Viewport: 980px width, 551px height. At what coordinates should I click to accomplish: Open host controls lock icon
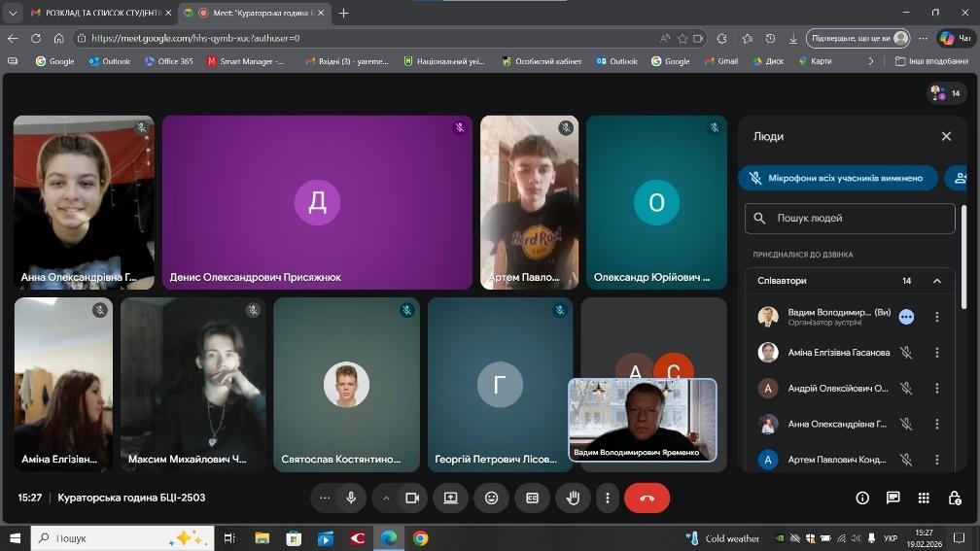pyautogui.click(x=954, y=498)
